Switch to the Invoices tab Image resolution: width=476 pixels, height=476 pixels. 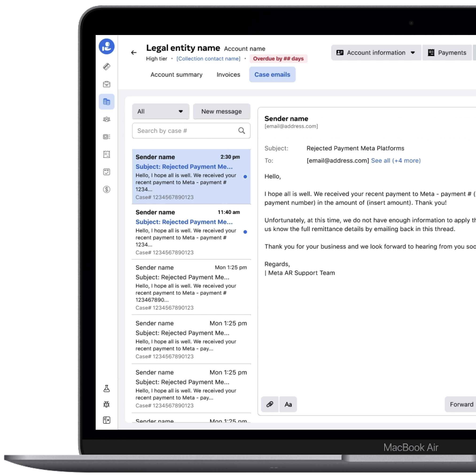(x=228, y=74)
